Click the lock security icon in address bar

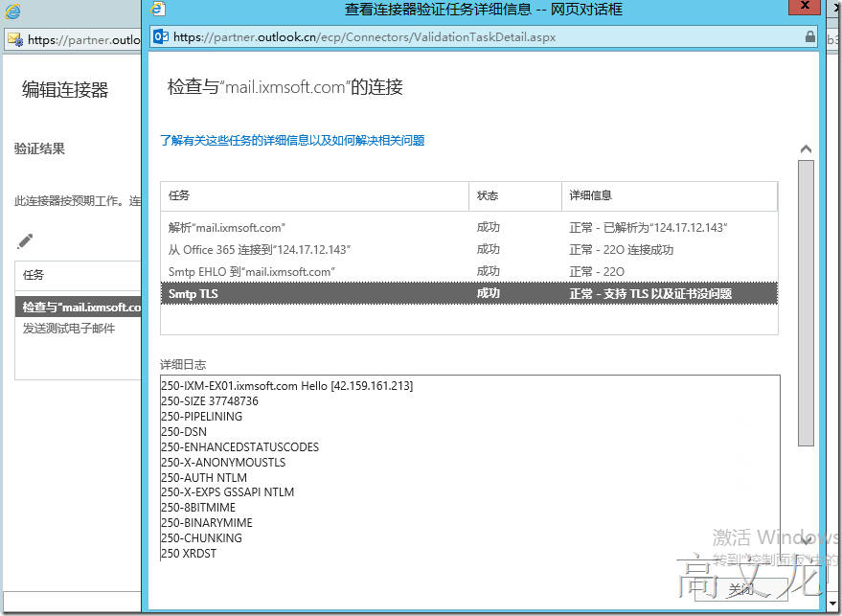point(809,36)
